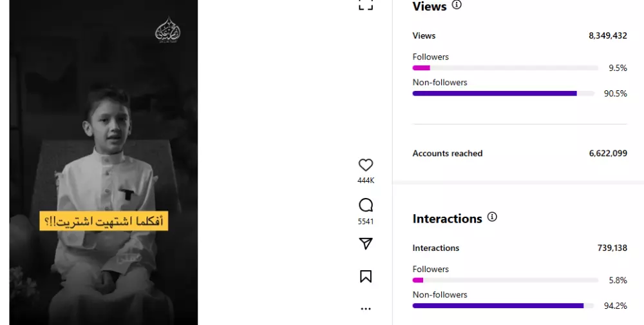Like the reel with the heart icon
644x325 pixels.
click(366, 165)
